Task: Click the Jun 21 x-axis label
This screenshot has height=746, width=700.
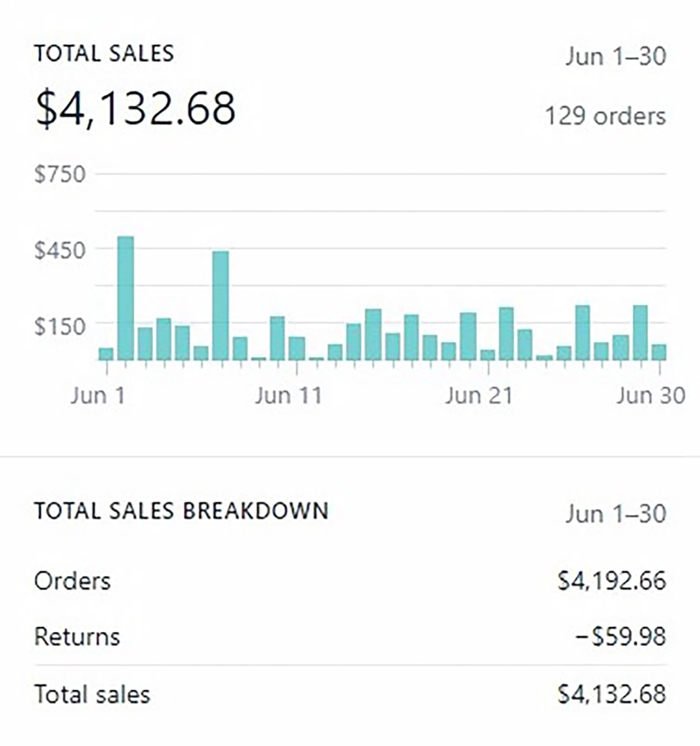Action: coord(479,396)
